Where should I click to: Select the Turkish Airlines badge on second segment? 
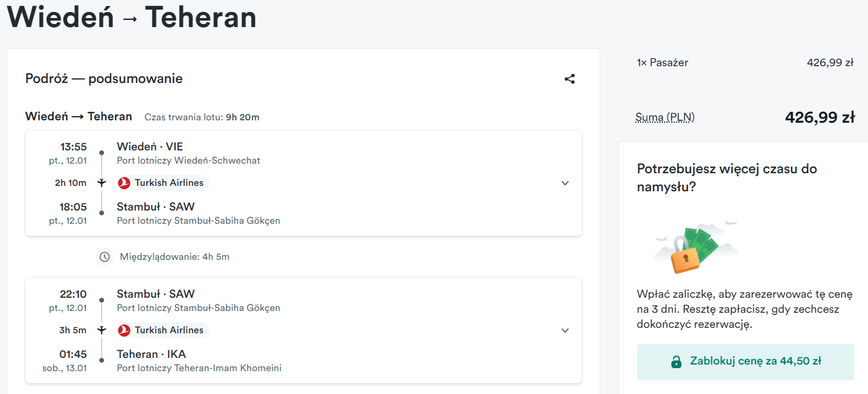click(x=163, y=330)
